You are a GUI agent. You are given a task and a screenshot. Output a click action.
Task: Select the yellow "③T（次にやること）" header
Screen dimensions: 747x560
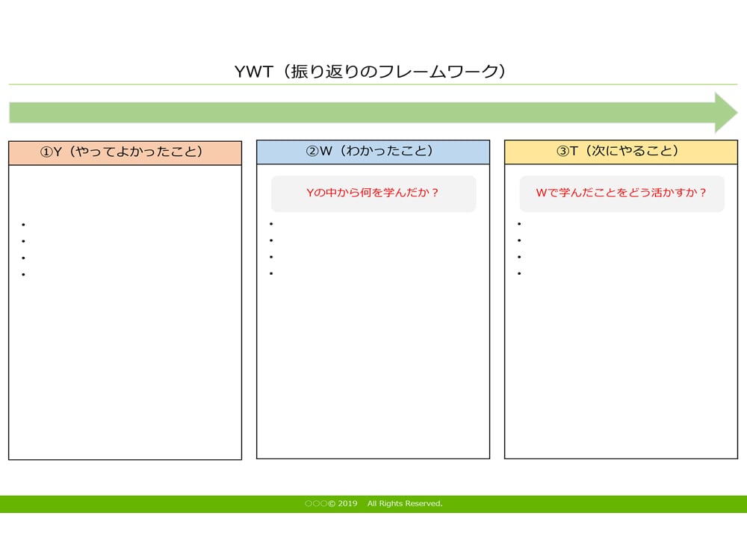click(x=621, y=152)
